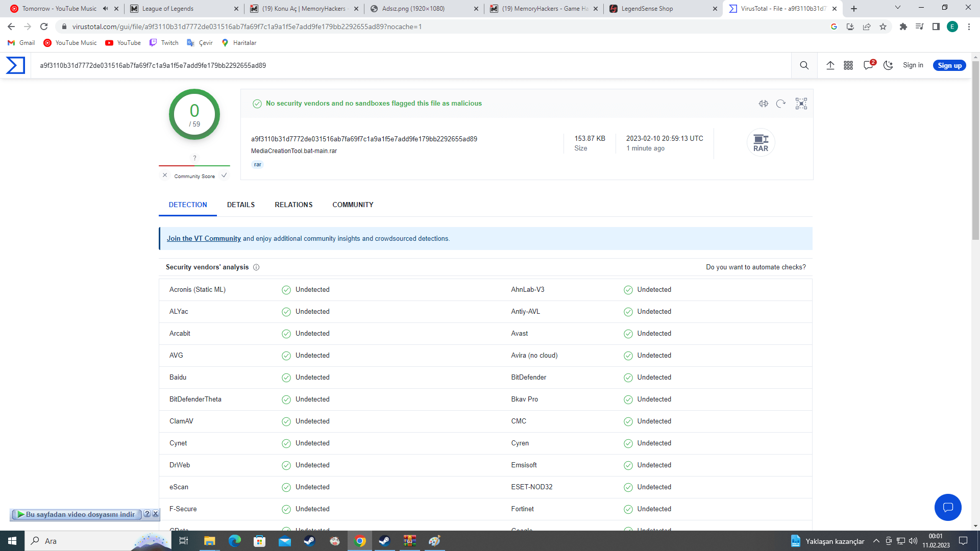Screen dimensions: 980x551
Task: Vote file as harmless with checkmark
Action: pos(224,176)
